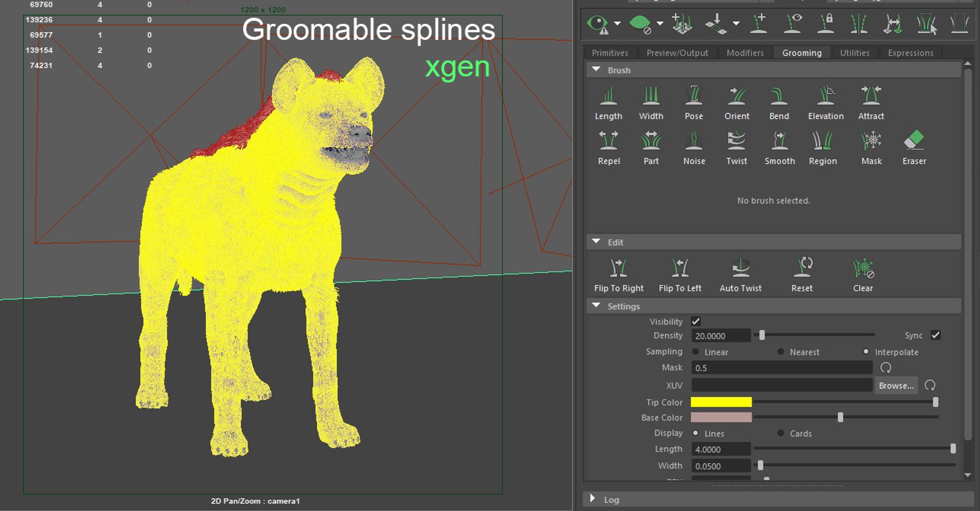Click the Length value field
The image size is (980, 511).
pos(721,449)
